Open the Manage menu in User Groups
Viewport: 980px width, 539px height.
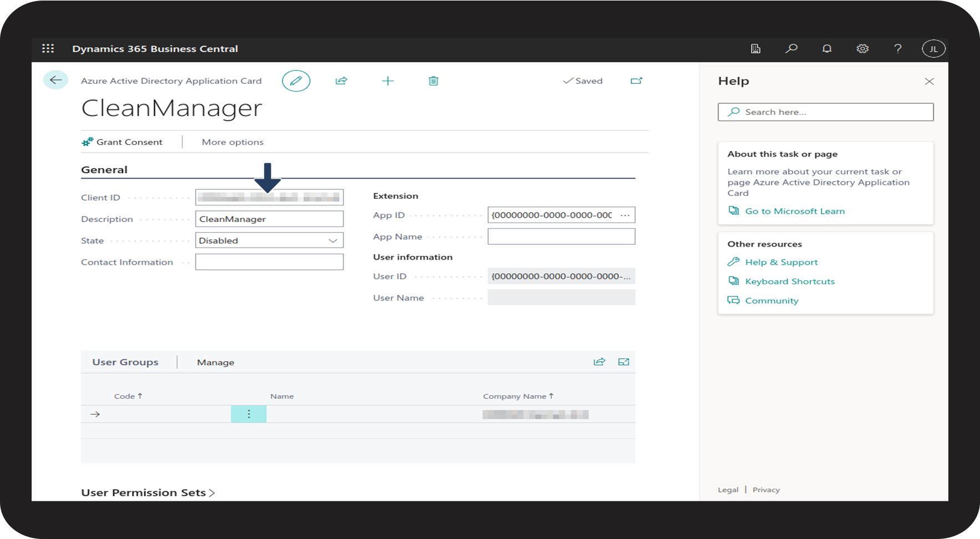(215, 362)
